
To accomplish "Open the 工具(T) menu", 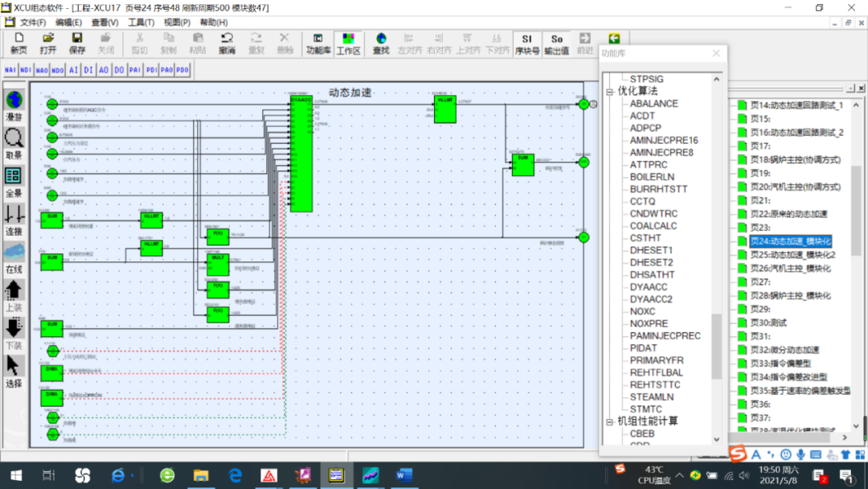I will (x=141, y=23).
